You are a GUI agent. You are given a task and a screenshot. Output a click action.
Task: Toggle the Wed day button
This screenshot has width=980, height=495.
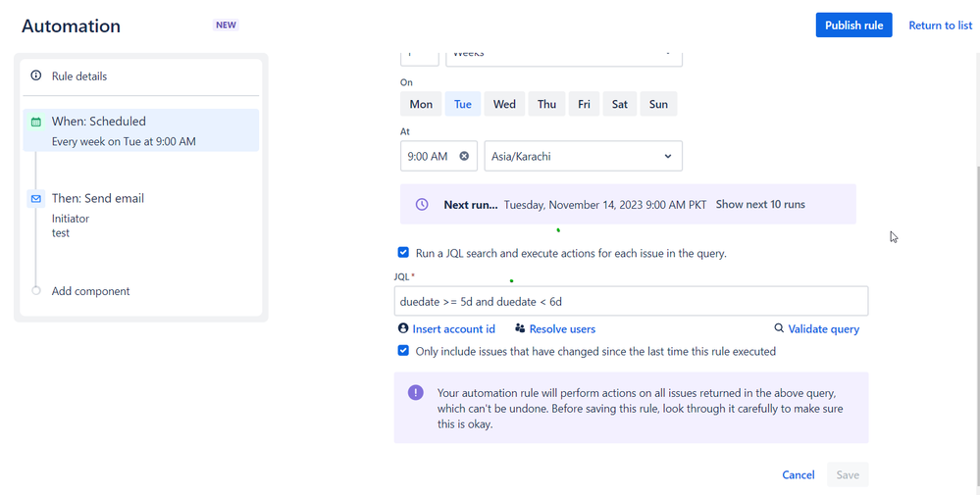[x=504, y=104]
